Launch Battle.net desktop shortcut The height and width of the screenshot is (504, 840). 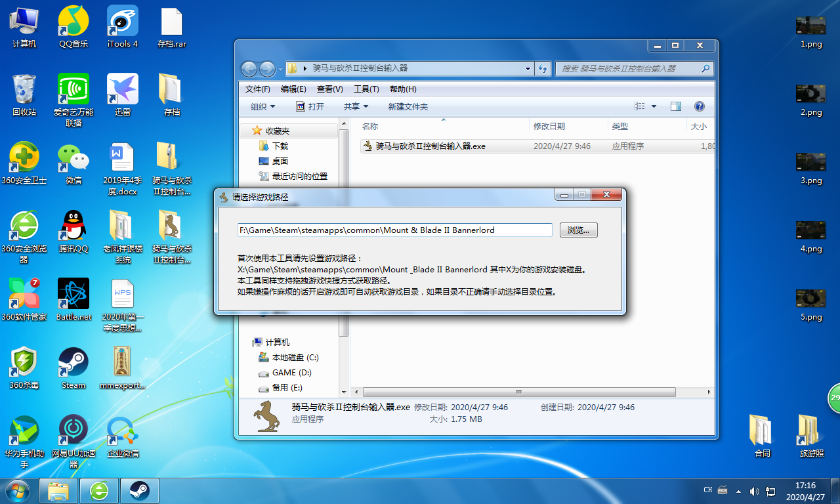coord(73,299)
